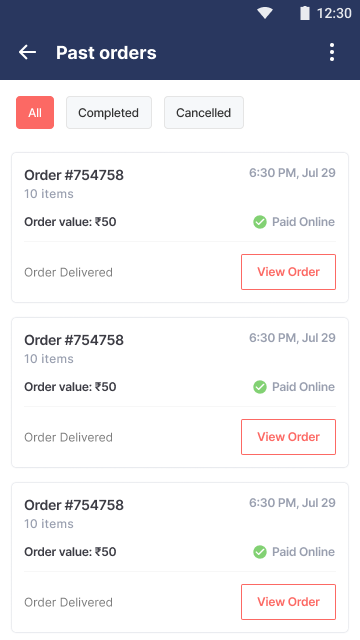Image resolution: width=360 pixels, height=640 pixels.
Task: Tap the Wi-Fi status icon
Action: pyautogui.click(x=264, y=13)
